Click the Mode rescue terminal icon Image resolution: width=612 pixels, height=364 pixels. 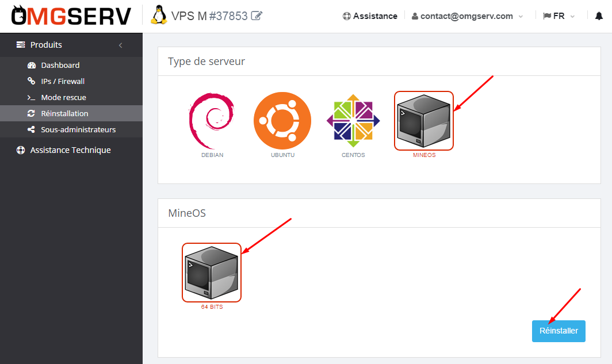pos(31,98)
